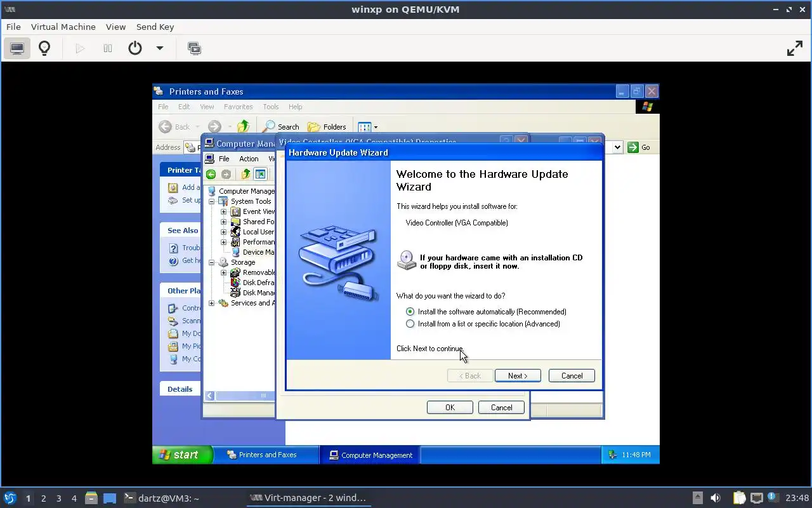This screenshot has height=508, width=812.
Task: Click Next in Hardware Update Wizard
Action: coord(518,376)
